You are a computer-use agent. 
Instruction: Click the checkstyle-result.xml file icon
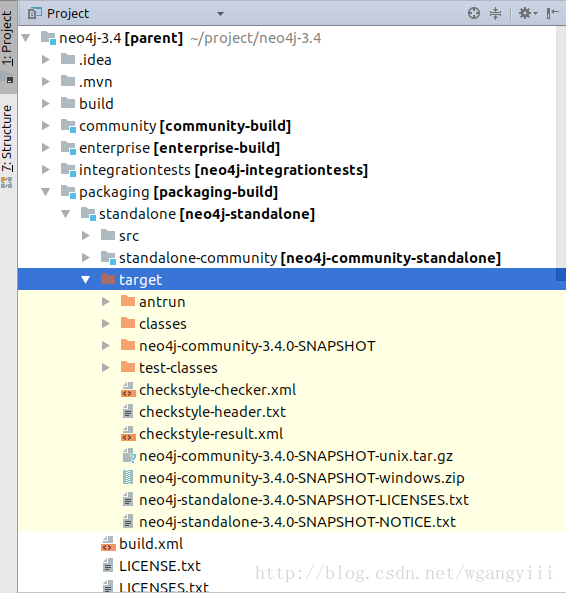[x=128, y=433]
